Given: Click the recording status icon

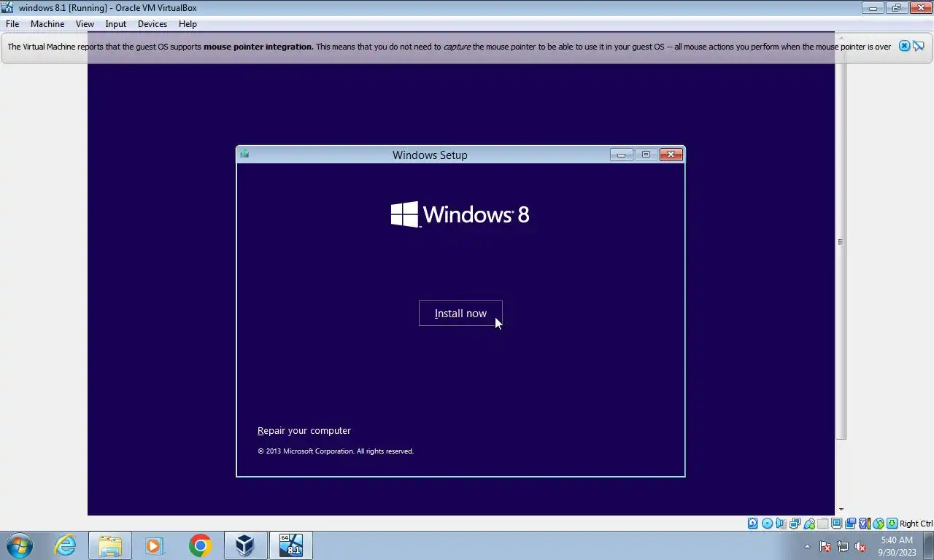Looking at the screenshot, I should point(850,524).
